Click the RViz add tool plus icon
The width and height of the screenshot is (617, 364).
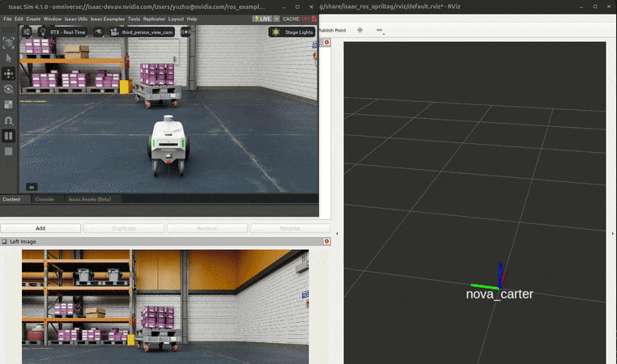pos(360,31)
